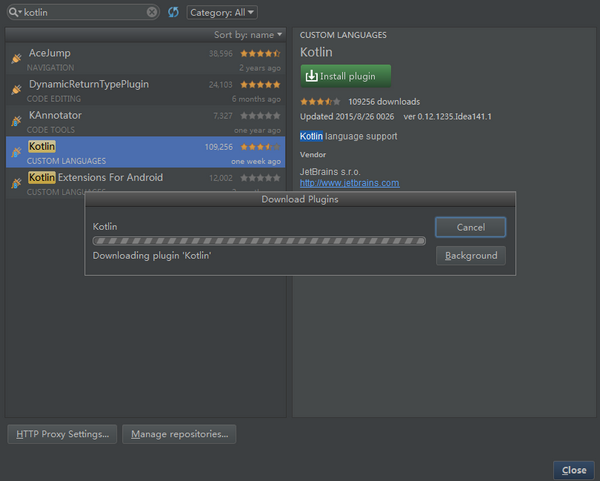Click the Kotlin Extensions For Android plug icon
Screen dimensions: 600x481
click(16, 183)
